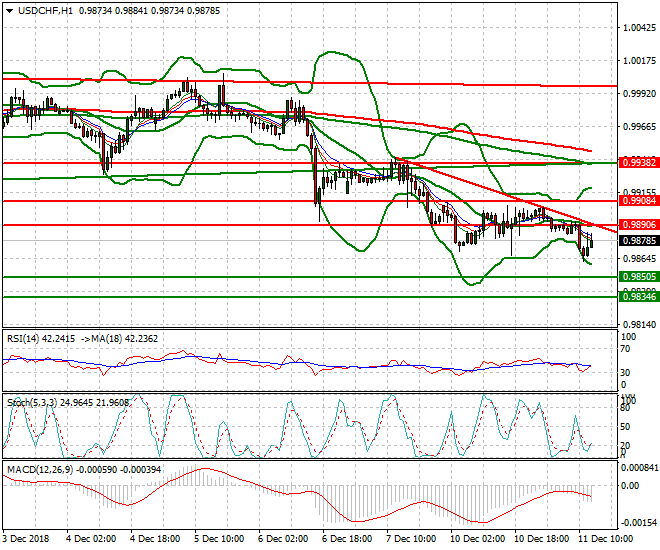Click the current price label 0.98785
660x550 pixels.
(x=639, y=241)
